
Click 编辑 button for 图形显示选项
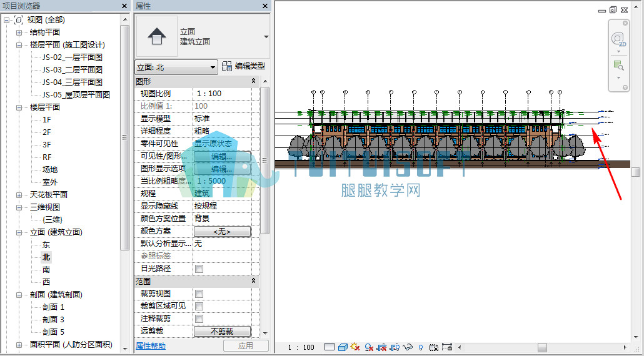(222, 169)
